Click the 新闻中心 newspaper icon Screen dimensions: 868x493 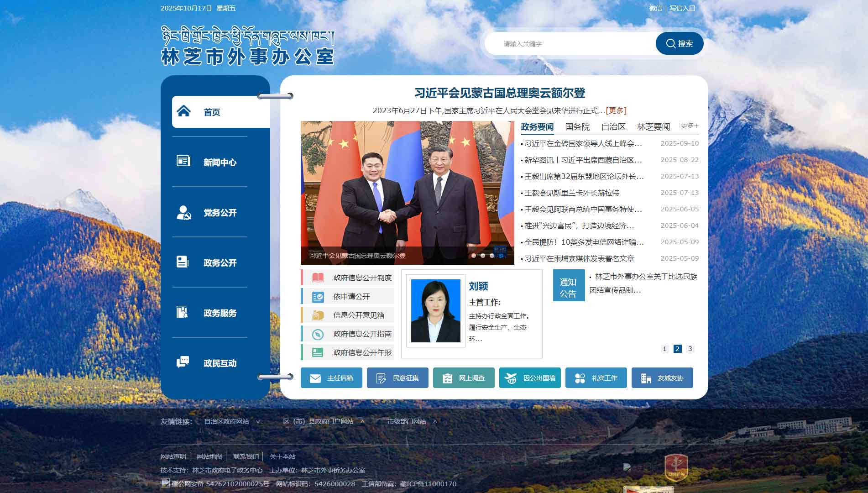click(x=183, y=161)
